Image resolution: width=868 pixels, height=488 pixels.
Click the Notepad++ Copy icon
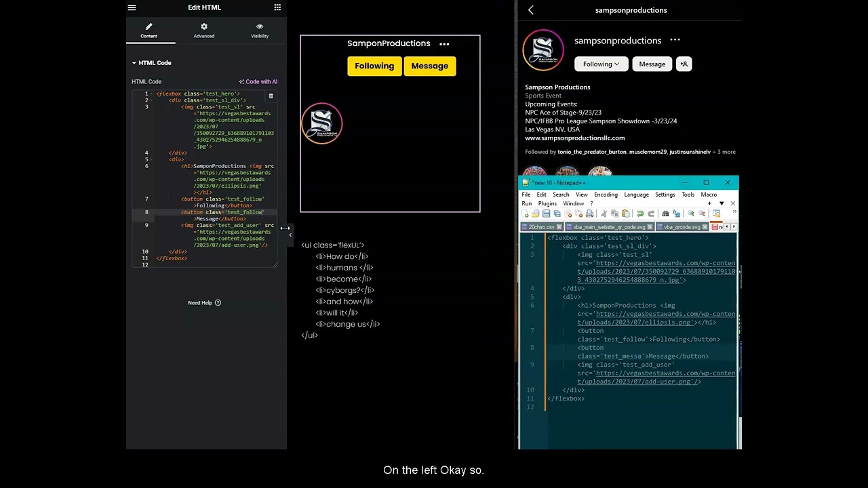pyautogui.click(x=614, y=213)
